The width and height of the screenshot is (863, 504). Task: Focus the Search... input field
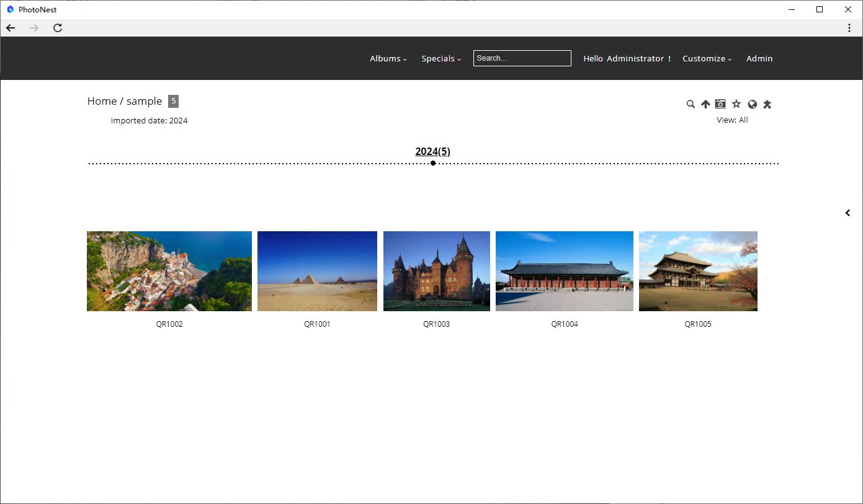pyautogui.click(x=522, y=58)
